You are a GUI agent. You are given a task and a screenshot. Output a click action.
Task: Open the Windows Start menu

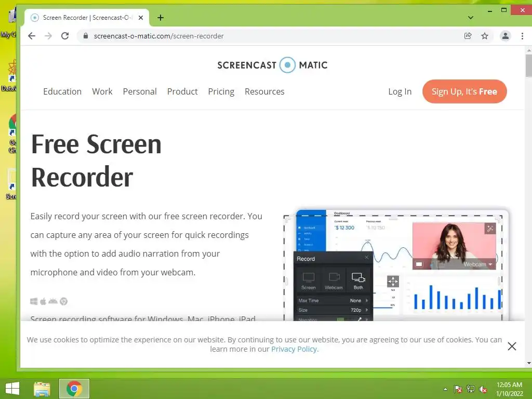click(12, 389)
